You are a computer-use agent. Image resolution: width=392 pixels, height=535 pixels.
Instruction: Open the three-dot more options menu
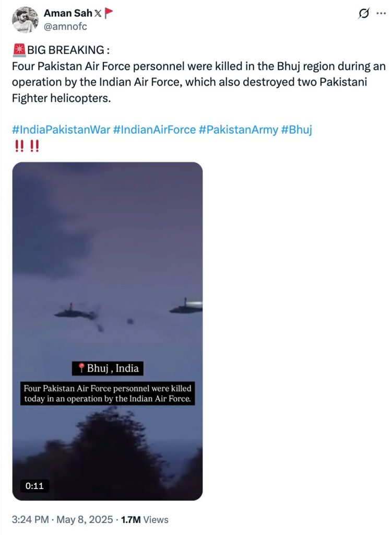click(381, 14)
